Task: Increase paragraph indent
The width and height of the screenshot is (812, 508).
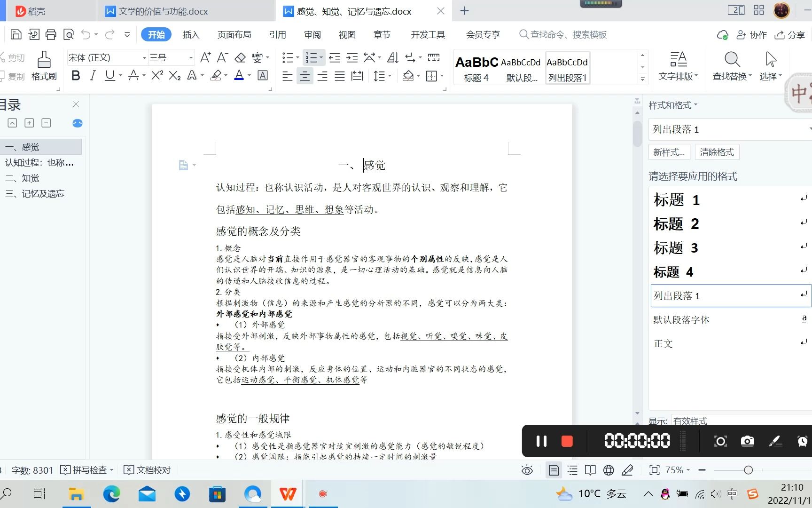Action: pyautogui.click(x=352, y=57)
